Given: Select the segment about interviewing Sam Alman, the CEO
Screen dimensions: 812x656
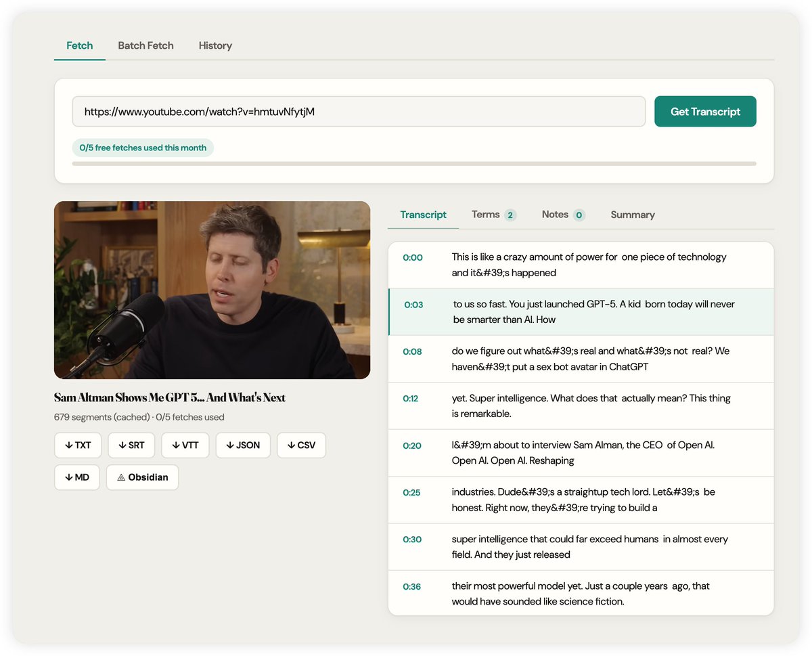Looking at the screenshot, I should [581, 453].
